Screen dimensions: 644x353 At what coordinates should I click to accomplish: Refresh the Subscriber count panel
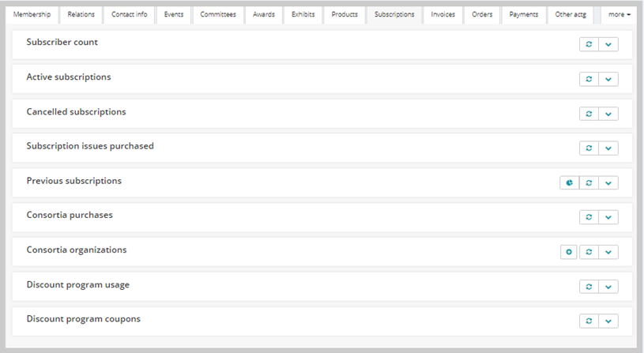pos(589,44)
